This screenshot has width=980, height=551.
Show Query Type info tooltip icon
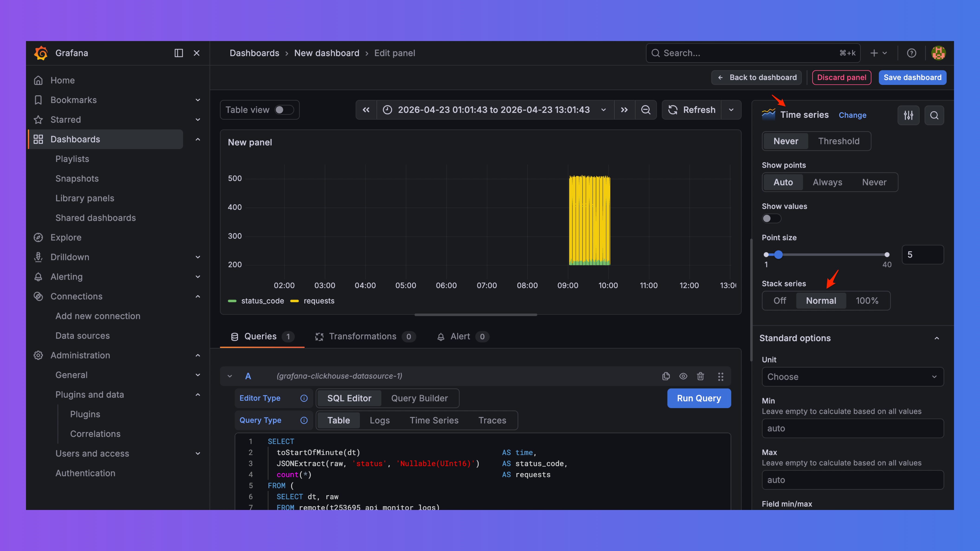pyautogui.click(x=304, y=420)
